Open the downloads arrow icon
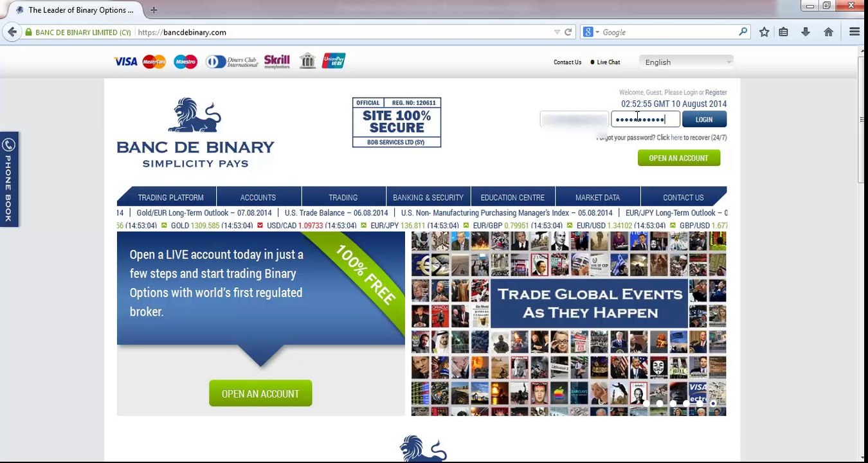Image resolution: width=868 pixels, height=463 pixels. [x=806, y=32]
